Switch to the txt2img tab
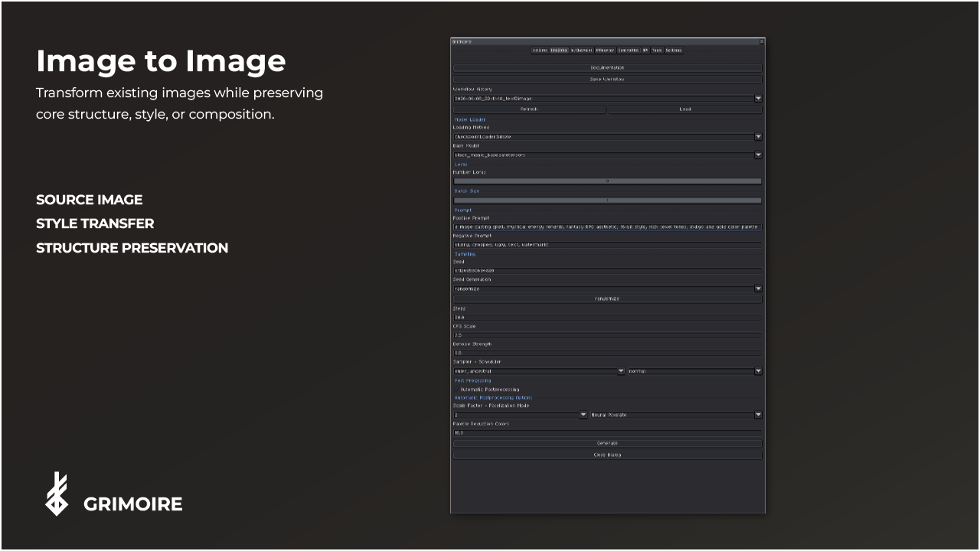980x551 pixels. coord(540,51)
